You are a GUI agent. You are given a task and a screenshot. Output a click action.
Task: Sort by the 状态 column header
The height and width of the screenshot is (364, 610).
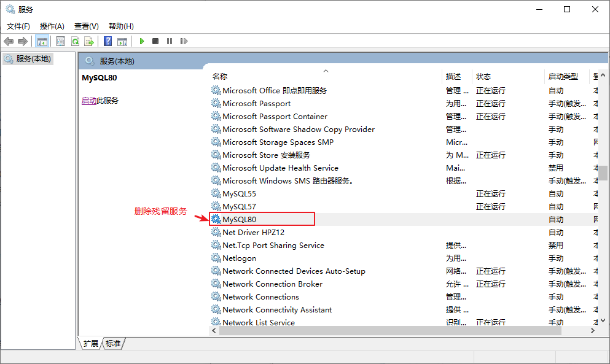coord(508,77)
